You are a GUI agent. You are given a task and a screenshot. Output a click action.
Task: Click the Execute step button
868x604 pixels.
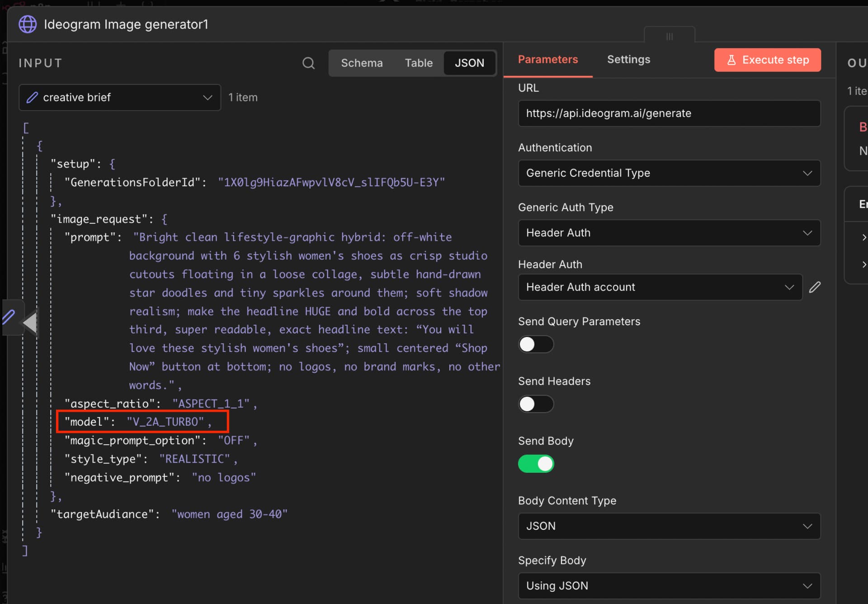pyautogui.click(x=767, y=60)
